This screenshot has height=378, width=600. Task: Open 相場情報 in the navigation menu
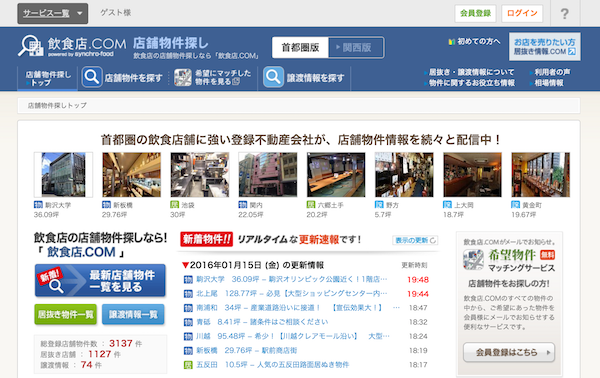pyautogui.click(x=548, y=83)
